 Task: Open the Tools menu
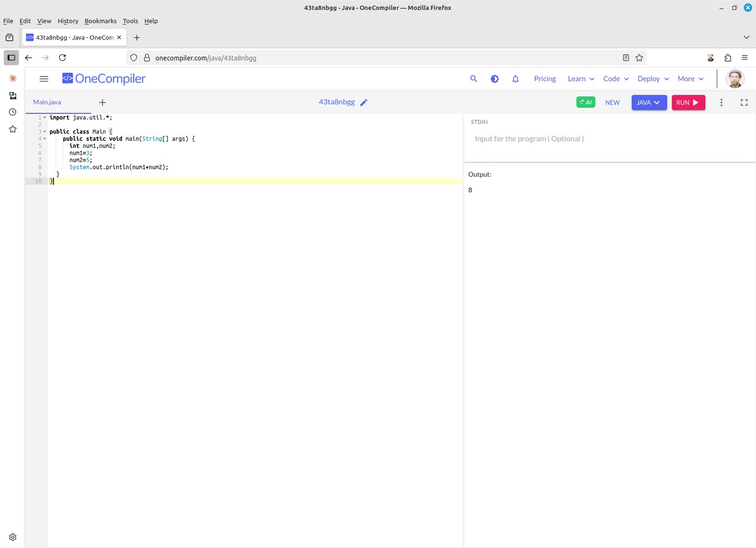pos(130,21)
